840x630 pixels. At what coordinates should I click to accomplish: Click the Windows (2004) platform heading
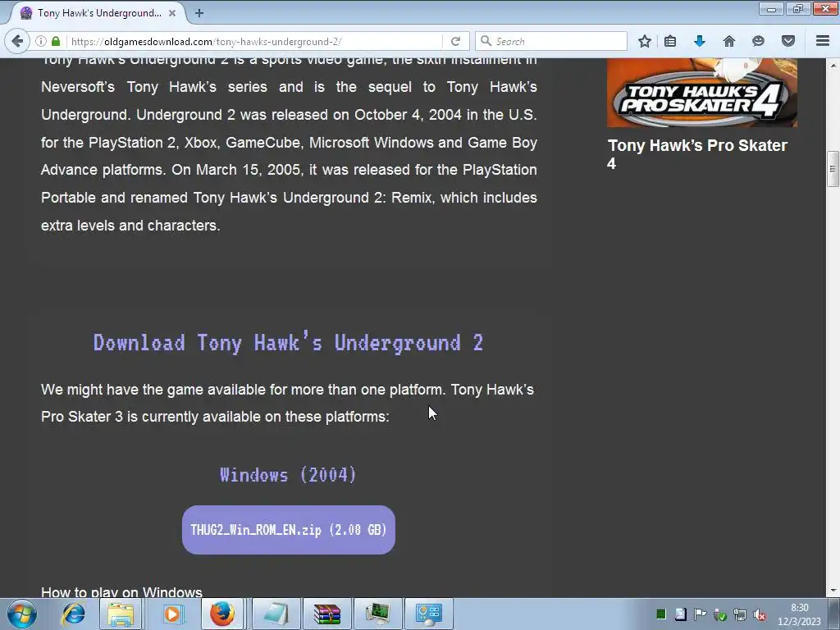(x=288, y=475)
